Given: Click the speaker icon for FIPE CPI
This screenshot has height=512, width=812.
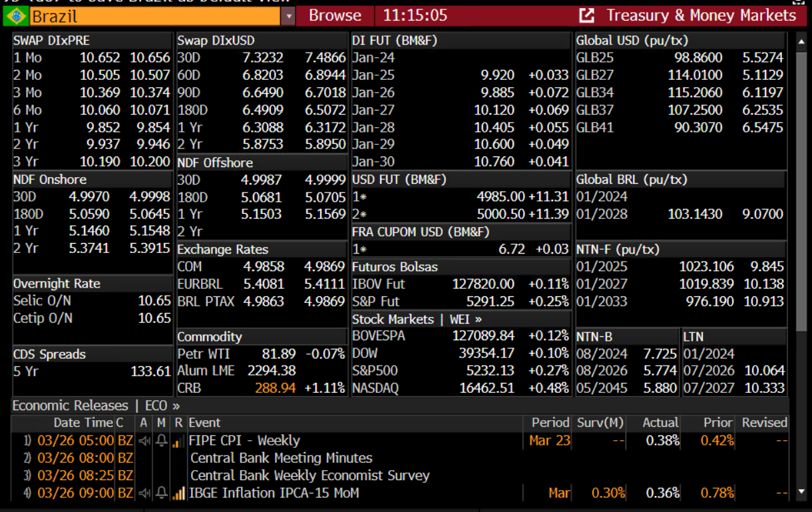Looking at the screenshot, I should click(x=144, y=441).
